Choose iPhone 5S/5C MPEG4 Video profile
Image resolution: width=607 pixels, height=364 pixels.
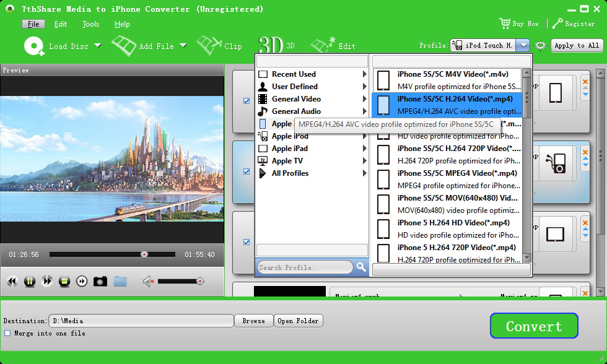tap(447, 179)
